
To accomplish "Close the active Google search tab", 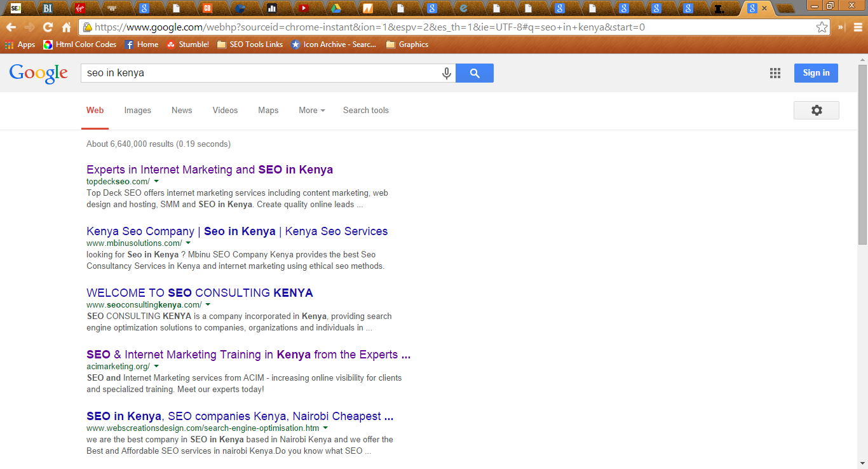I will [764, 8].
